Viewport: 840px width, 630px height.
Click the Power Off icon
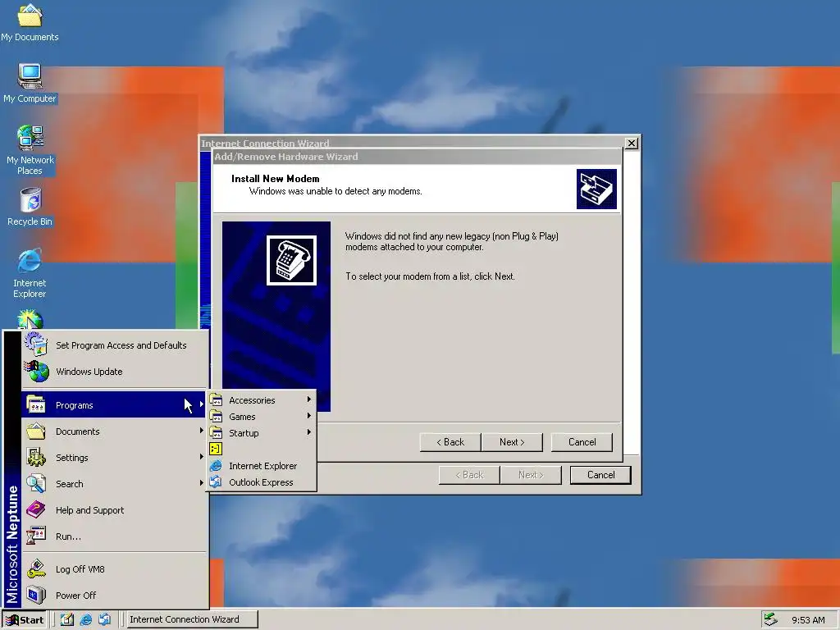36,595
